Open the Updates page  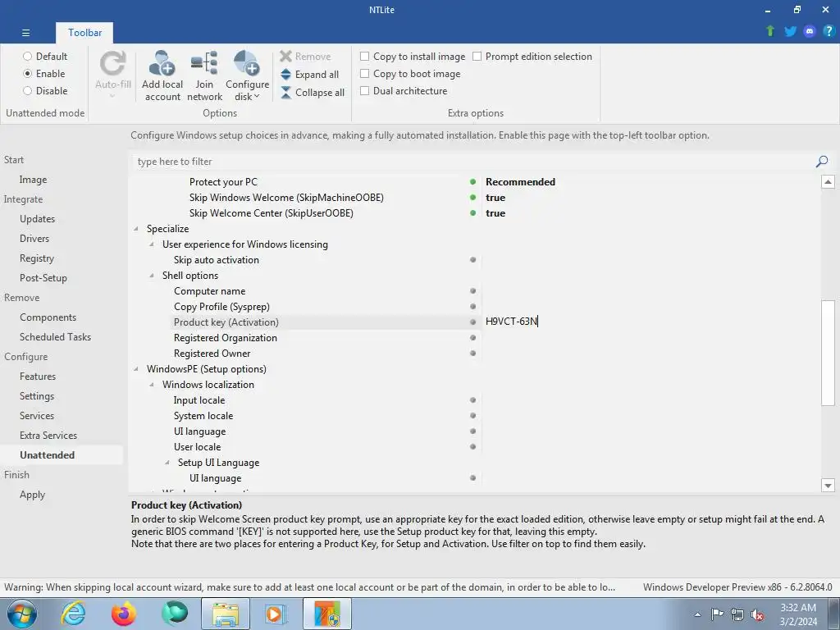pyautogui.click(x=38, y=218)
